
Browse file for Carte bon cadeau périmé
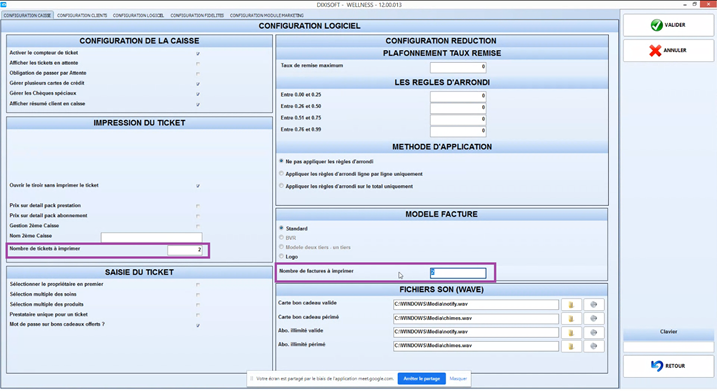pos(571,318)
